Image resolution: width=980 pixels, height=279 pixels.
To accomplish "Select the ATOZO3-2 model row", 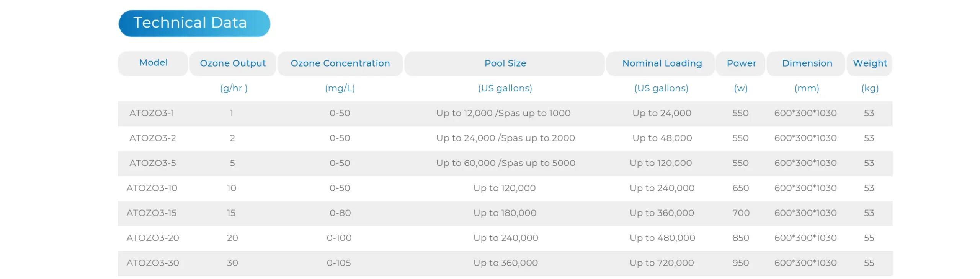I will coord(152,138).
